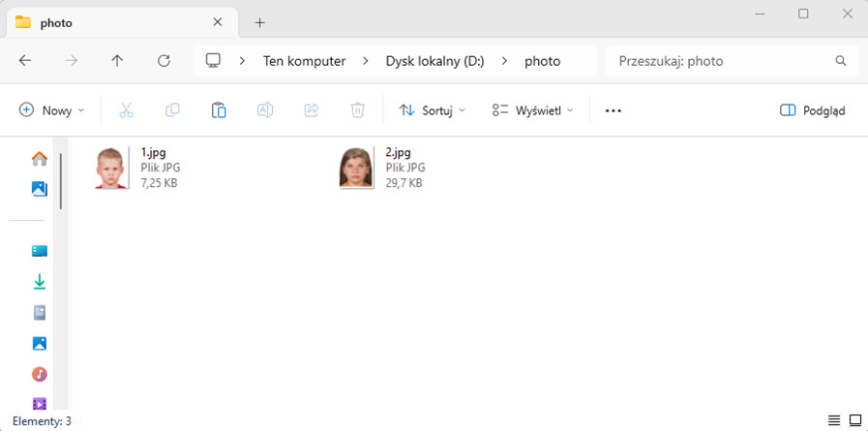This screenshot has height=431, width=868.
Task: Open the Wyświetl view dropdown
Action: [x=532, y=110]
